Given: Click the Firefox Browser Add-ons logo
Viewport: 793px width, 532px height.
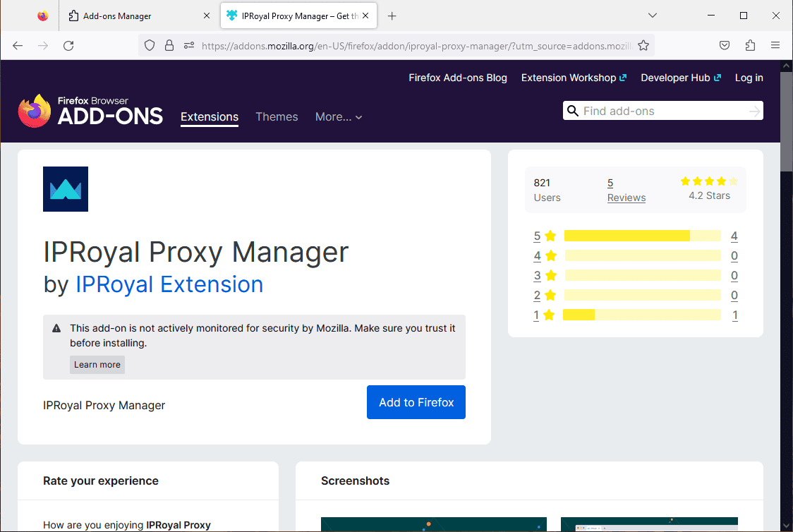Looking at the screenshot, I should 90,111.
